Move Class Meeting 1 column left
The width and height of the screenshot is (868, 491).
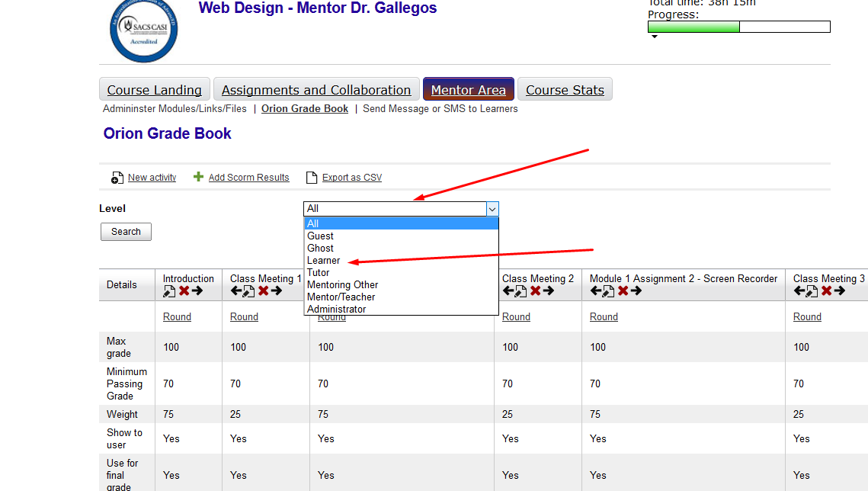click(235, 291)
